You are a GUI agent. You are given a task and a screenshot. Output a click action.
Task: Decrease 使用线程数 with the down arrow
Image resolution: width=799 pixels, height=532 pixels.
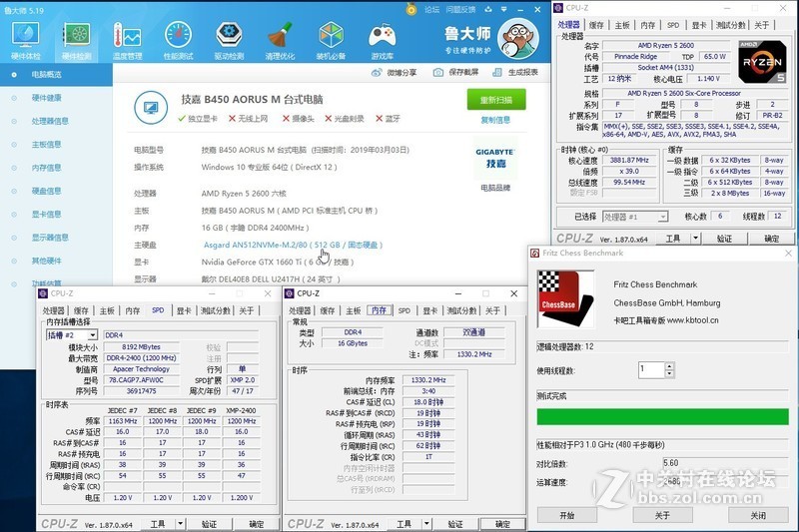669,373
